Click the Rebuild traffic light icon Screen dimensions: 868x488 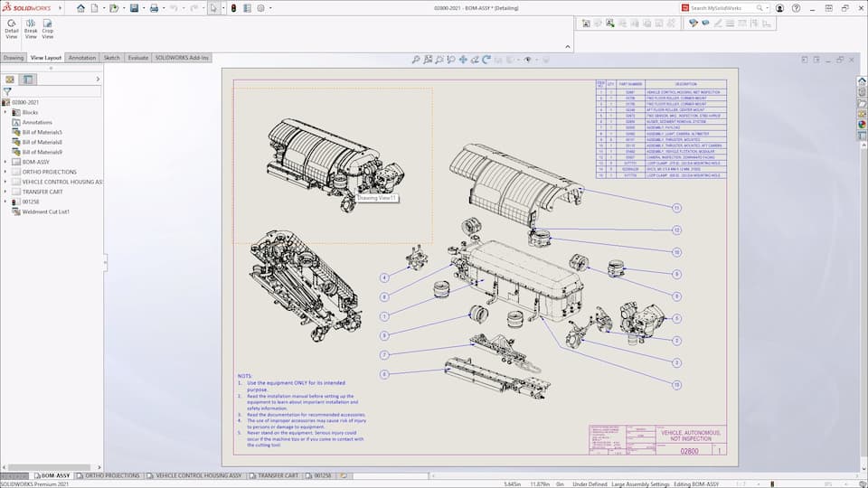click(233, 8)
